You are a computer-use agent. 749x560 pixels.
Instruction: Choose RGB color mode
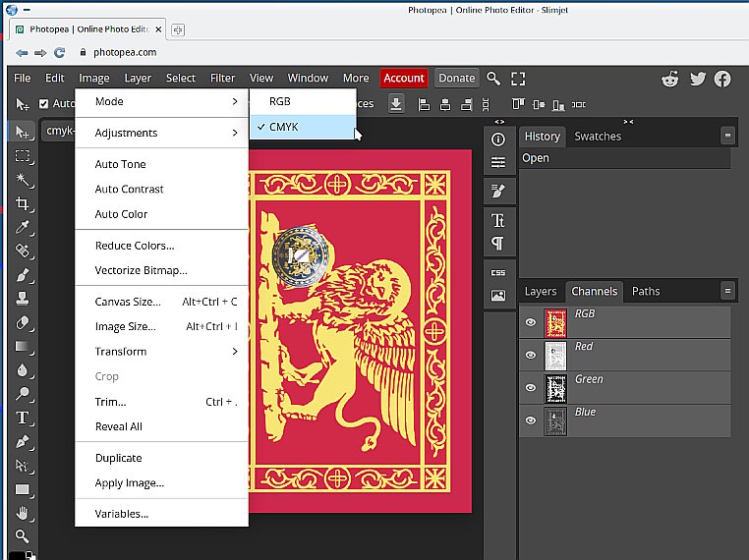tap(280, 101)
